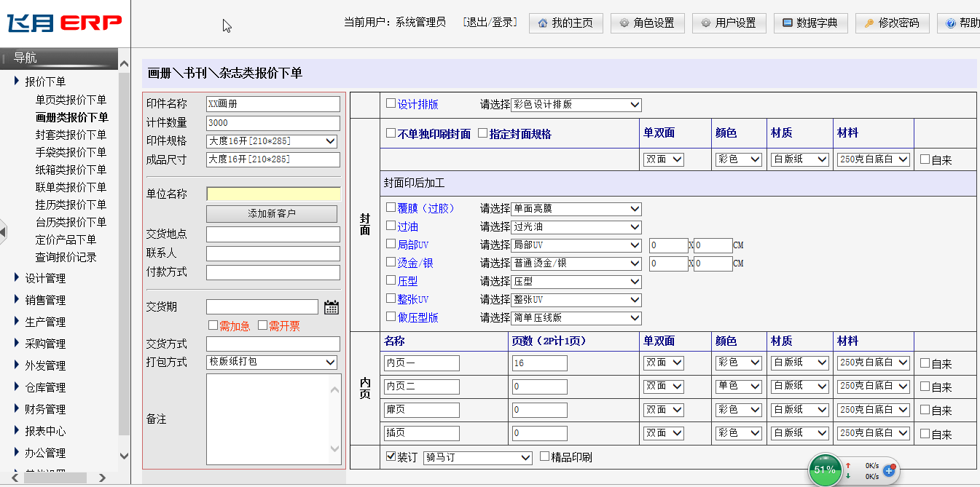Click 修改密码 key icon button
This screenshot has height=487, width=980.
click(x=892, y=23)
